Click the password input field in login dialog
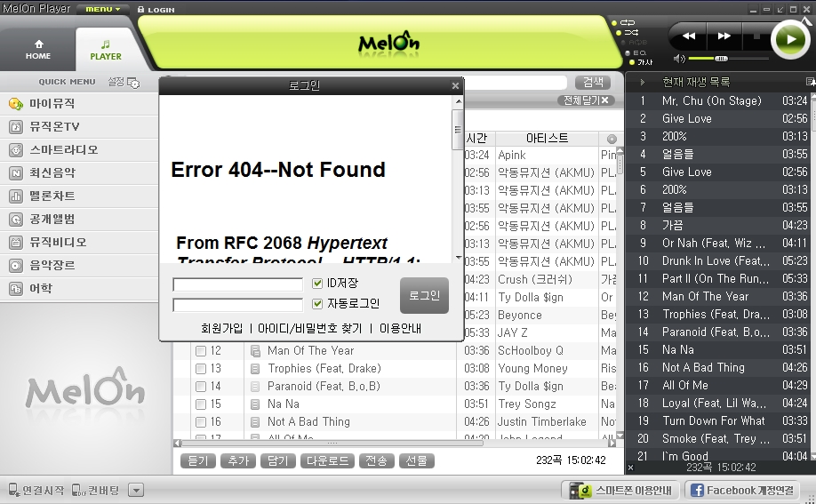Screen dimensions: 816x504 tap(237, 305)
